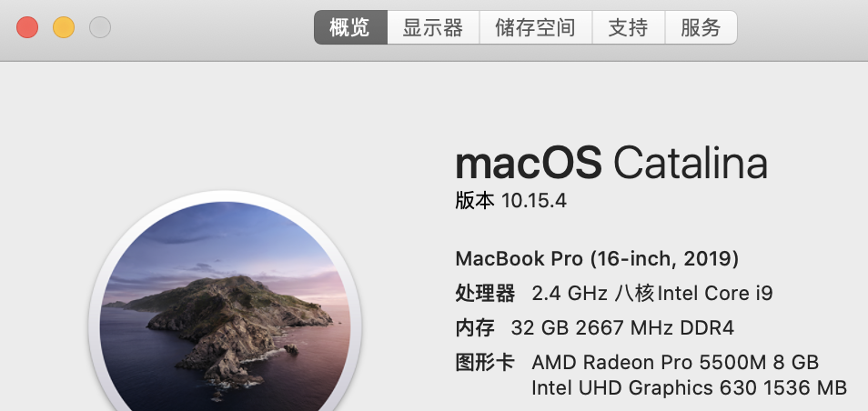
Task: Minimize the window with the yellow button
Action: click(x=64, y=27)
